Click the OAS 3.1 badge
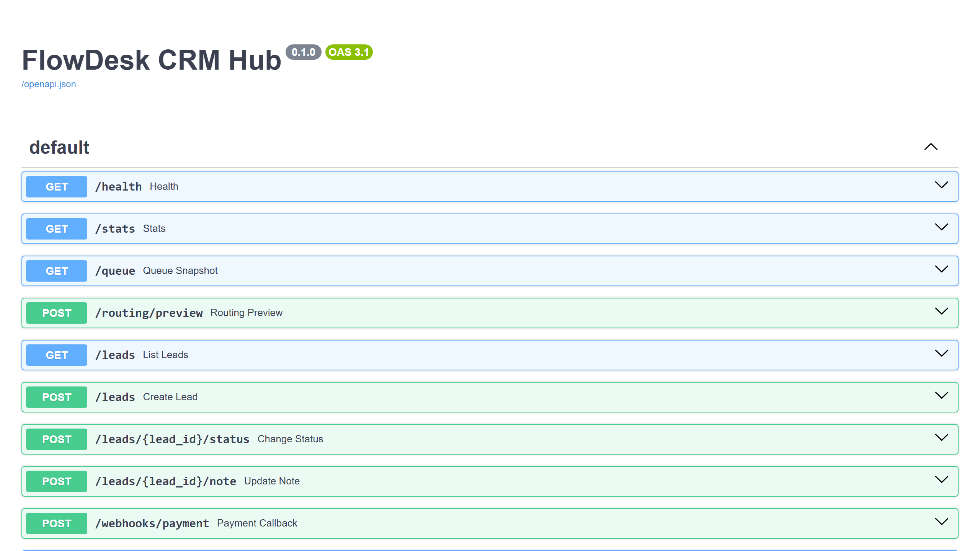This screenshot has height=551, width=980. tap(348, 52)
